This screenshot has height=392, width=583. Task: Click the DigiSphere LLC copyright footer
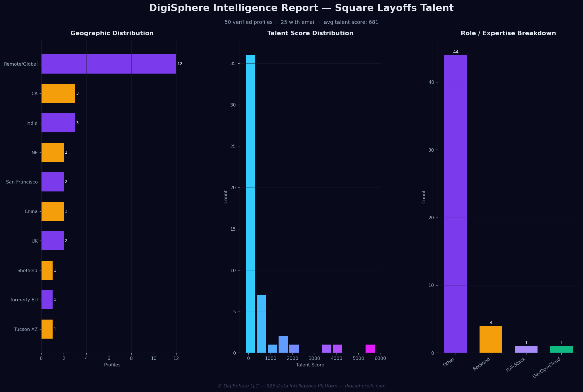click(301, 386)
